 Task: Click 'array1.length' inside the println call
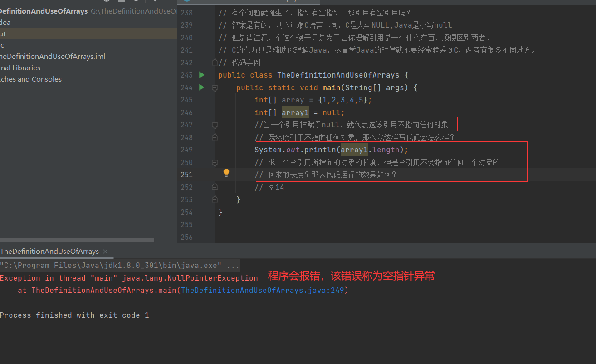tap(370, 150)
